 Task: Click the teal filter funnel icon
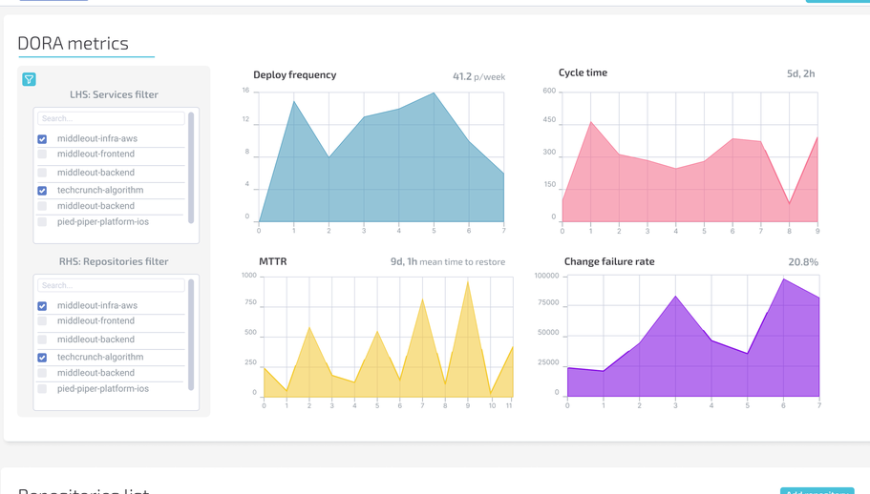[x=29, y=79]
